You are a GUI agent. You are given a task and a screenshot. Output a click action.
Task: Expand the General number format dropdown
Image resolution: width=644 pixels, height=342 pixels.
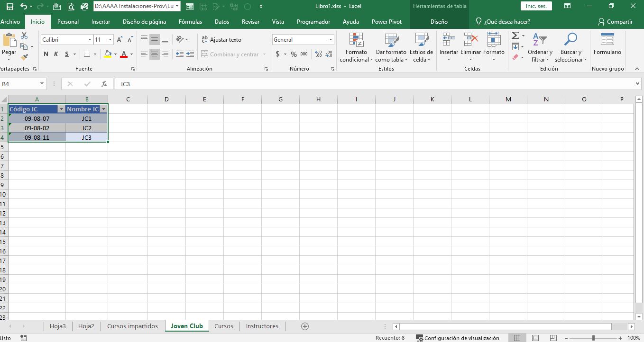pyautogui.click(x=331, y=40)
